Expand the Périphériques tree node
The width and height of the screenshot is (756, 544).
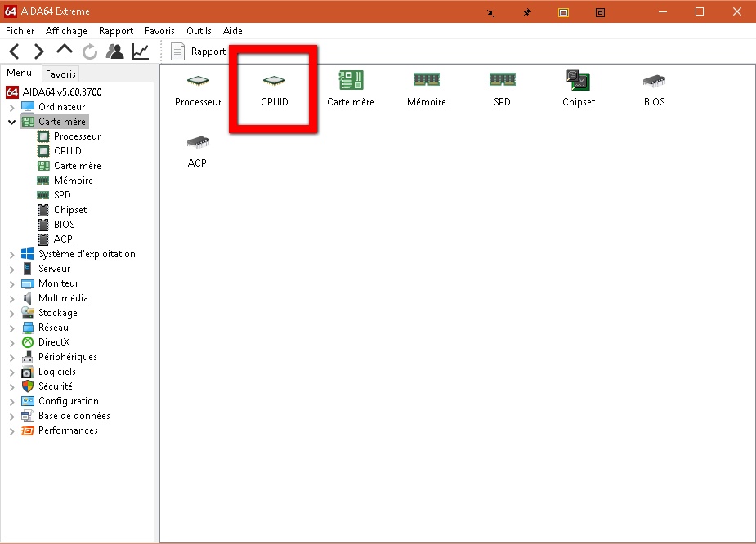pos(12,357)
